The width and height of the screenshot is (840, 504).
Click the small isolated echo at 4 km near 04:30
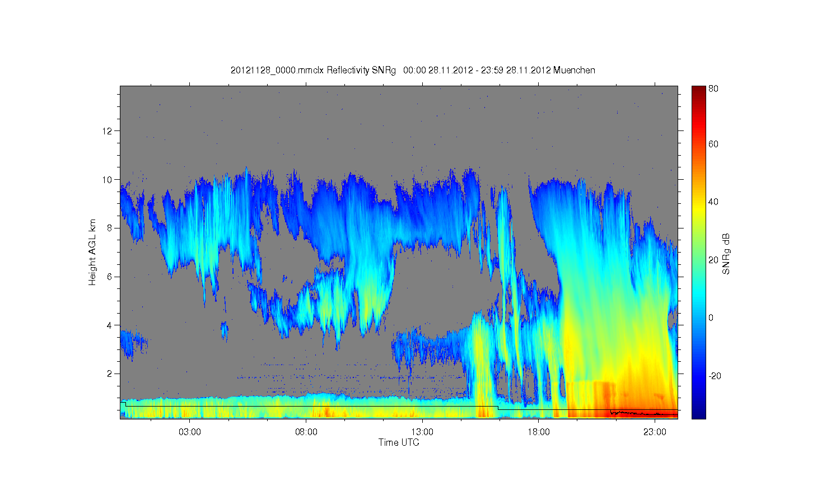coord(224,331)
